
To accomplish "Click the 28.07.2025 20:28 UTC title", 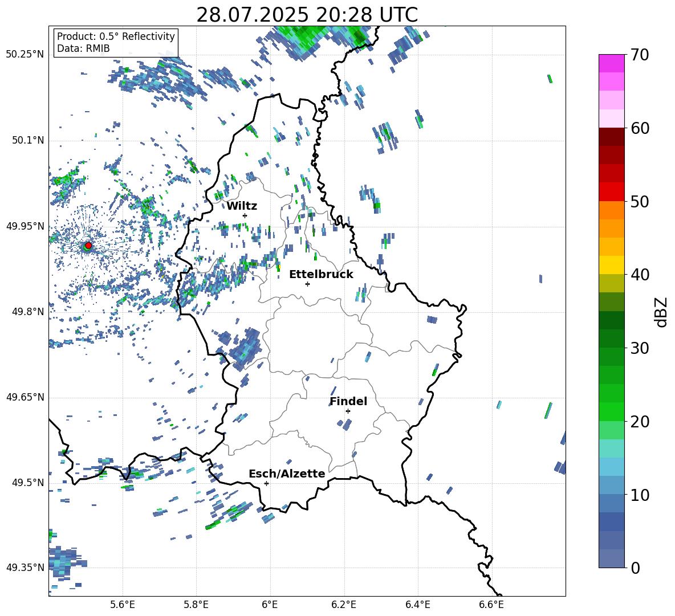I will point(307,15).
